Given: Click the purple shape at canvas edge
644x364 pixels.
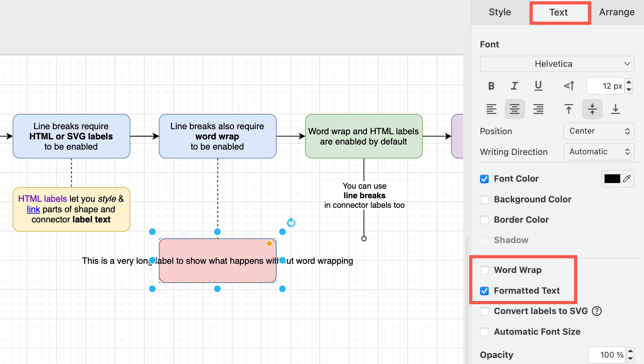Looking at the screenshot, I should pos(457,136).
